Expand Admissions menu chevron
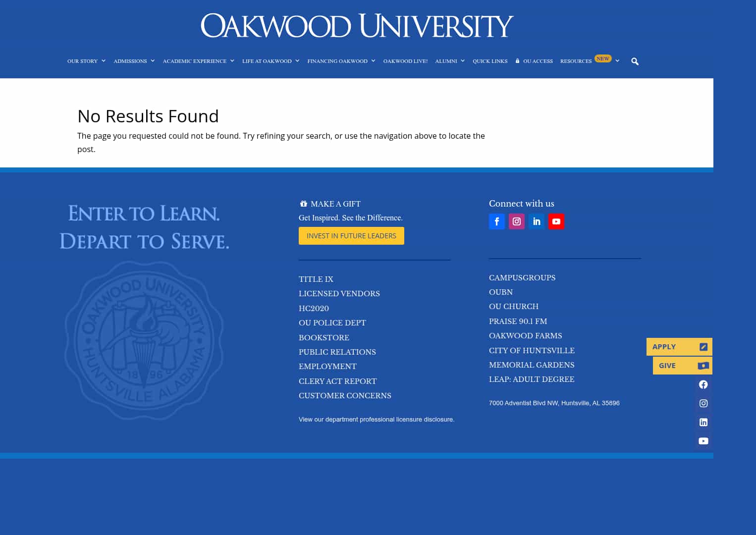756x535 pixels. coord(153,61)
